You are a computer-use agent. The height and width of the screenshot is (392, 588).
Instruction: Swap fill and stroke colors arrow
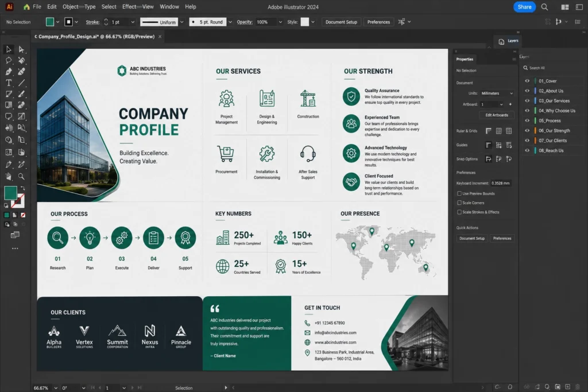coord(22,188)
